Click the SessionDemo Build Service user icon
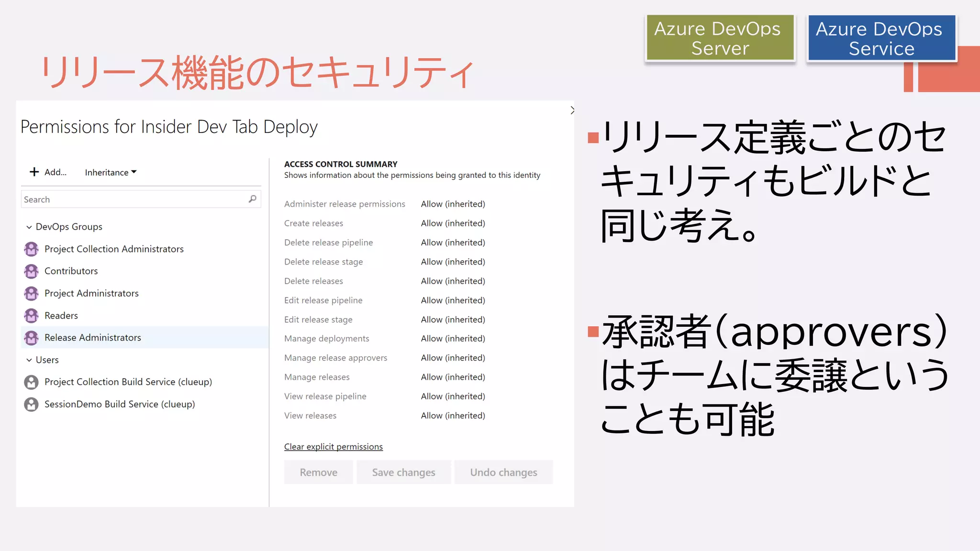Screen dimensions: 980x551 32,404
